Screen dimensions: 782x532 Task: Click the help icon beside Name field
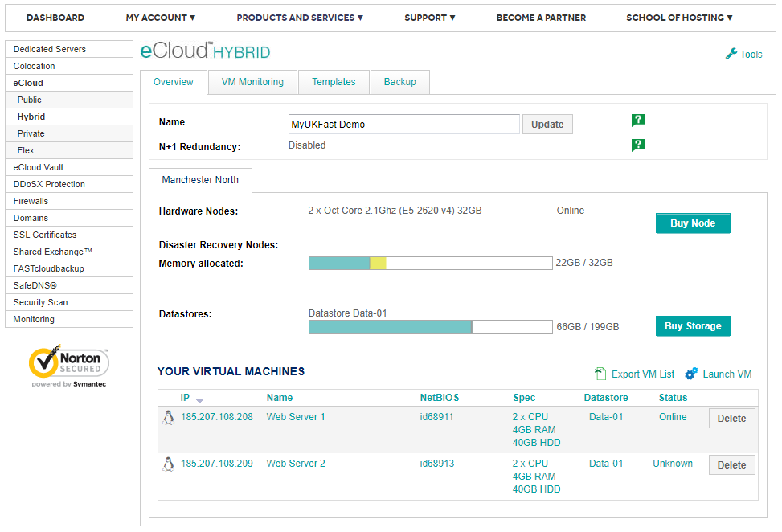(638, 120)
